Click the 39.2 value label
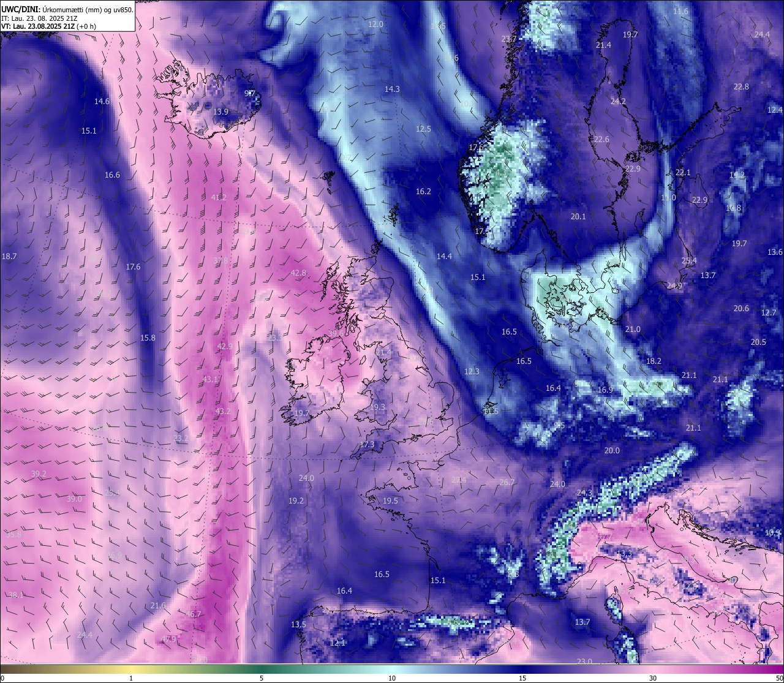Viewport: 784px width, 683px height. click(x=39, y=474)
